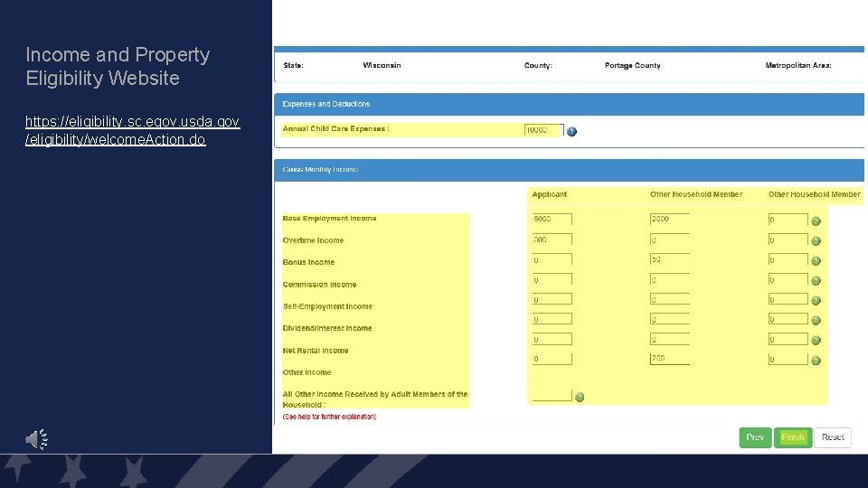Click red 'See help for further explanation' text
Viewport: 868px width, 488px height.
[x=329, y=417]
